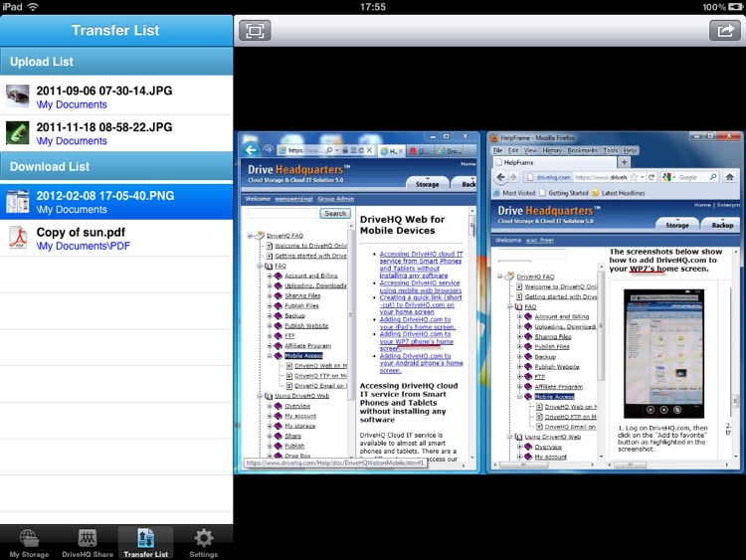Tap the car thumbnail of 2011-09-06 07-30-14.JPG
This screenshot has height=560, width=746.
coord(18,96)
